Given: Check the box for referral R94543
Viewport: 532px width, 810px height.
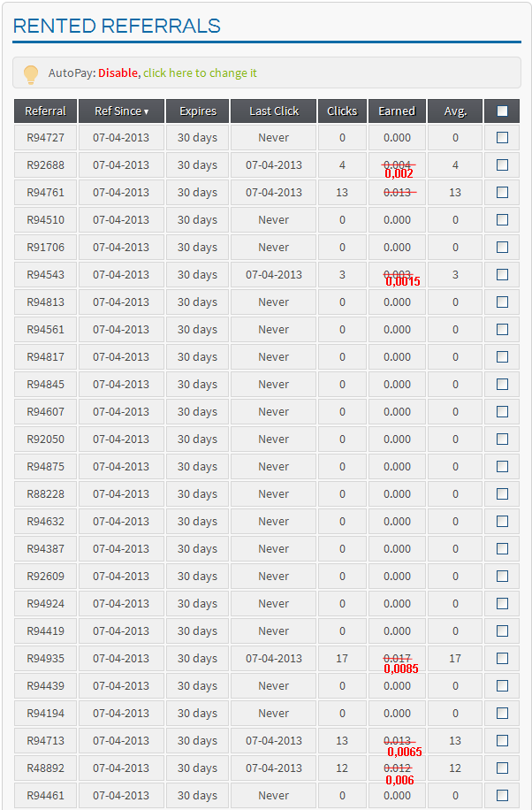Looking at the screenshot, I should pos(502,274).
